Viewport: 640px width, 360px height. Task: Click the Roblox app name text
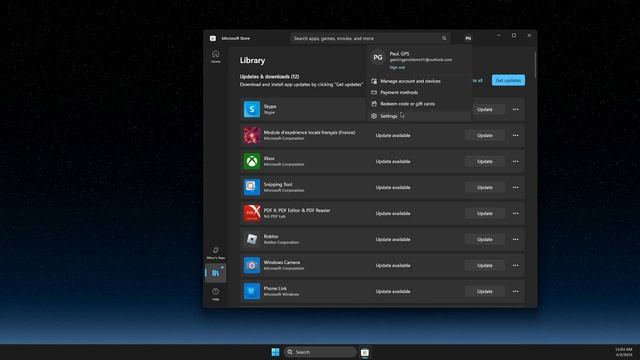tap(271, 236)
